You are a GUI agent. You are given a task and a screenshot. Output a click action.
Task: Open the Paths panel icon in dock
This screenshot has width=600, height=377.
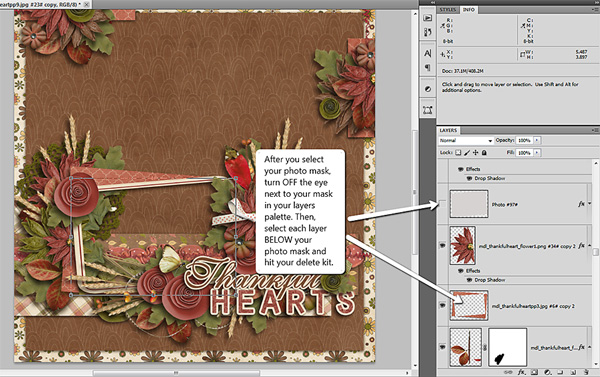(427, 110)
